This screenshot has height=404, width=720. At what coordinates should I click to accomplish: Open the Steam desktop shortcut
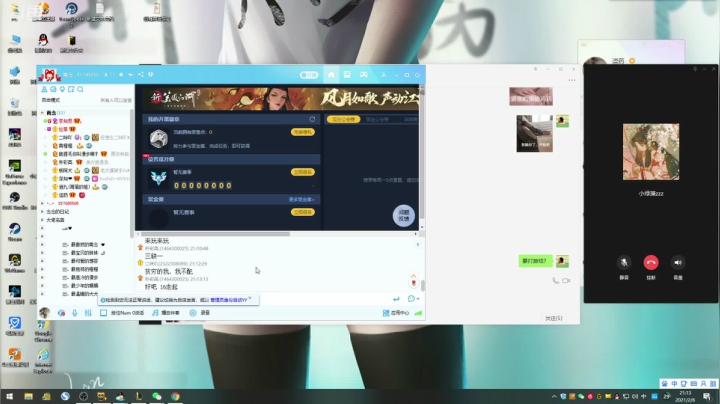click(x=15, y=231)
